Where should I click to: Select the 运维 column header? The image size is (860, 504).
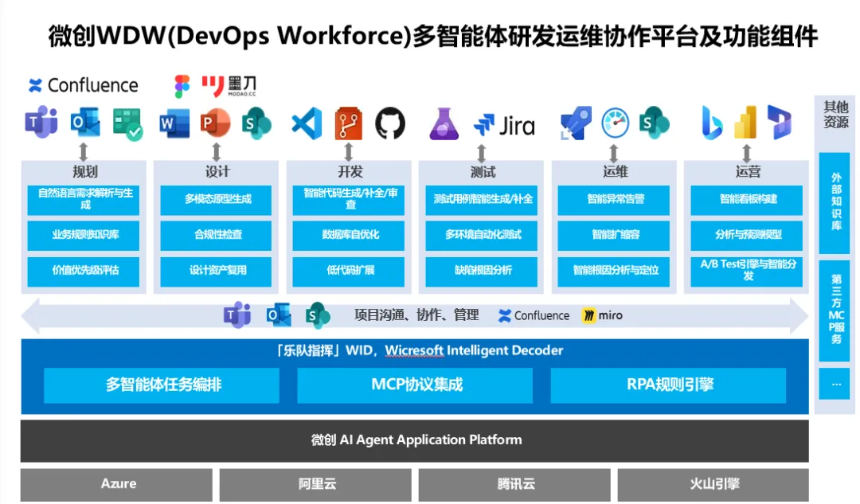(x=615, y=172)
